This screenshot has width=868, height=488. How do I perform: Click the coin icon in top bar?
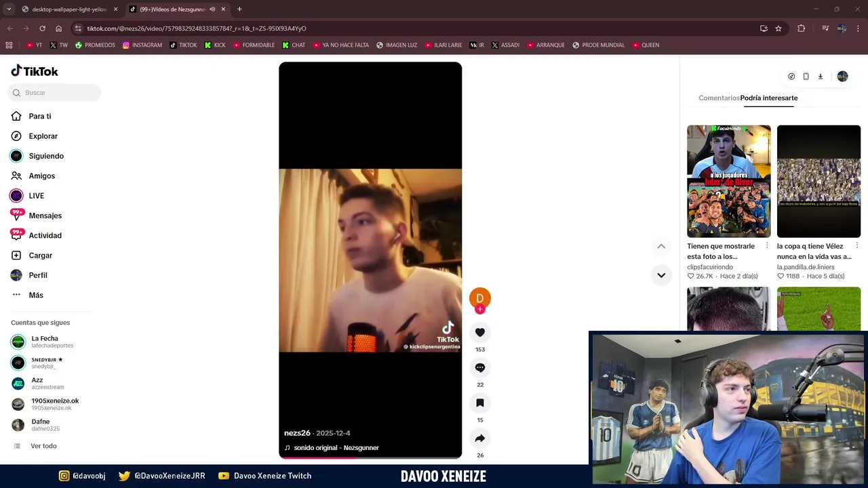(x=791, y=77)
